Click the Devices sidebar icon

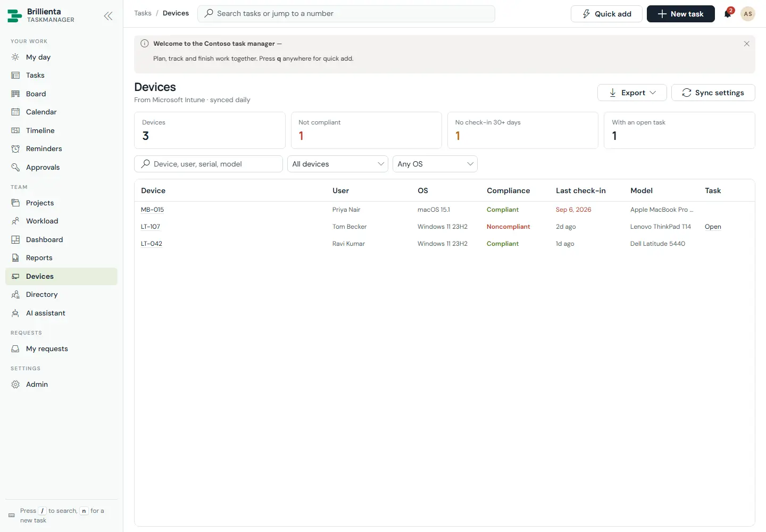15,276
